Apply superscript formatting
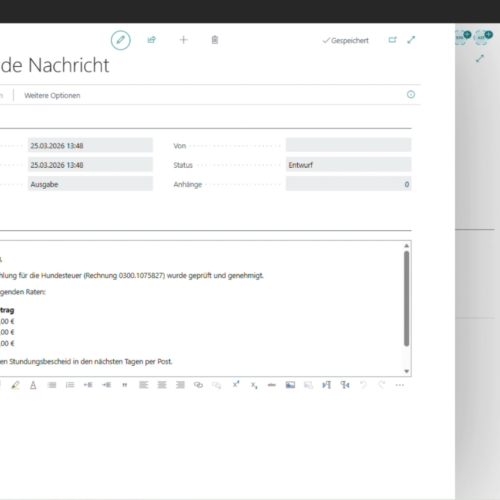The width and height of the screenshot is (500, 500). pos(236,385)
